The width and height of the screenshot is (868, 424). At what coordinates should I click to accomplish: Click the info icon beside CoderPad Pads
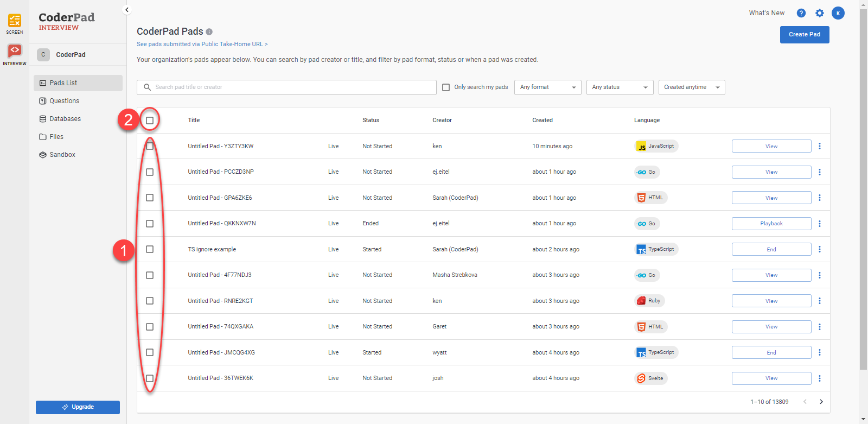point(209,32)
